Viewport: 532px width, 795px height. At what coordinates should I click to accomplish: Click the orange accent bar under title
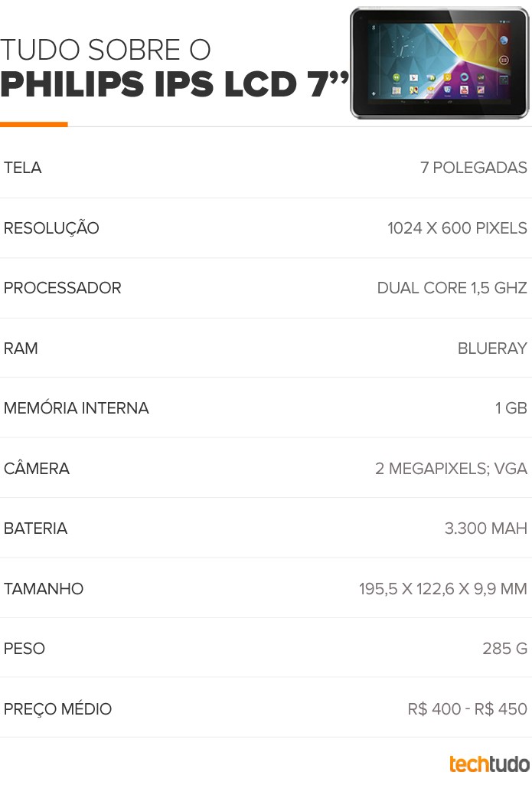click(x=34, y=124)
